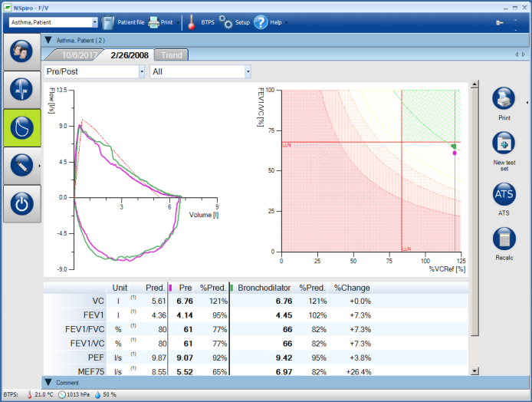Image resolution: width=532 pixels, height=402 pixels.
Task: Start a New test set
Action: (x=504, y=148)
